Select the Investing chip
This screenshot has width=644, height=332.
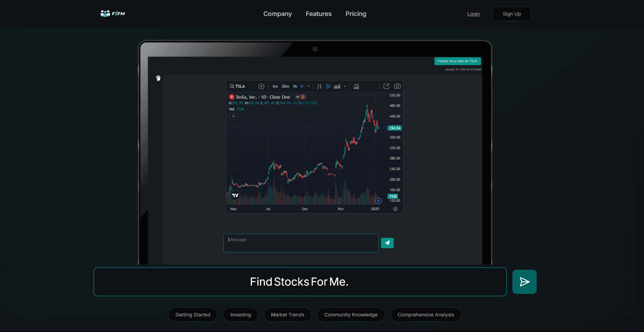pos(241,315)
